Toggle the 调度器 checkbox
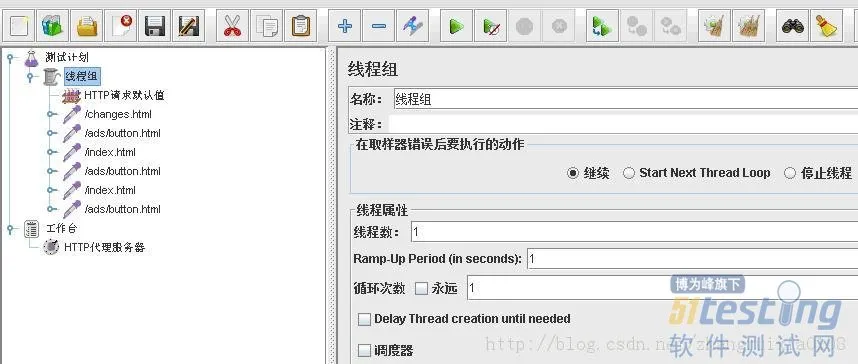 364,350
